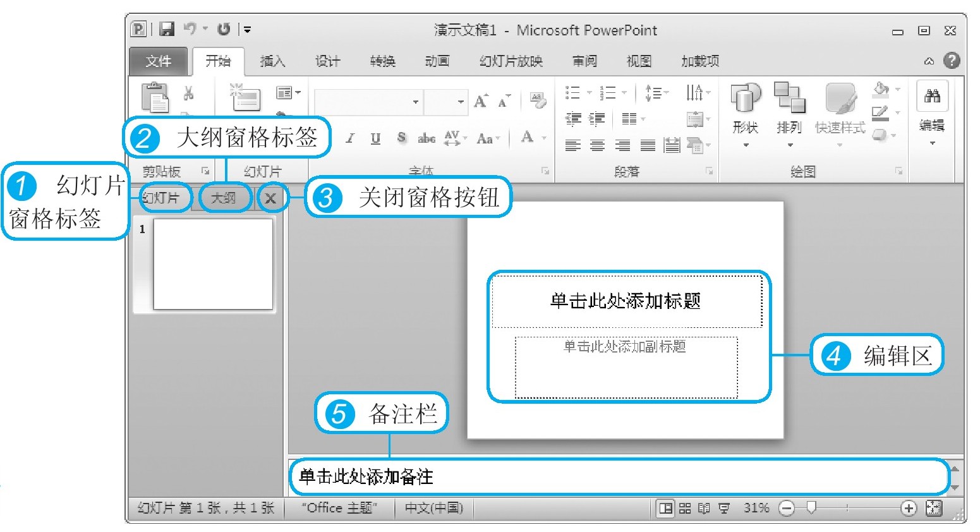
Task: Toggle Underline formatting
Action: [376, 138]
